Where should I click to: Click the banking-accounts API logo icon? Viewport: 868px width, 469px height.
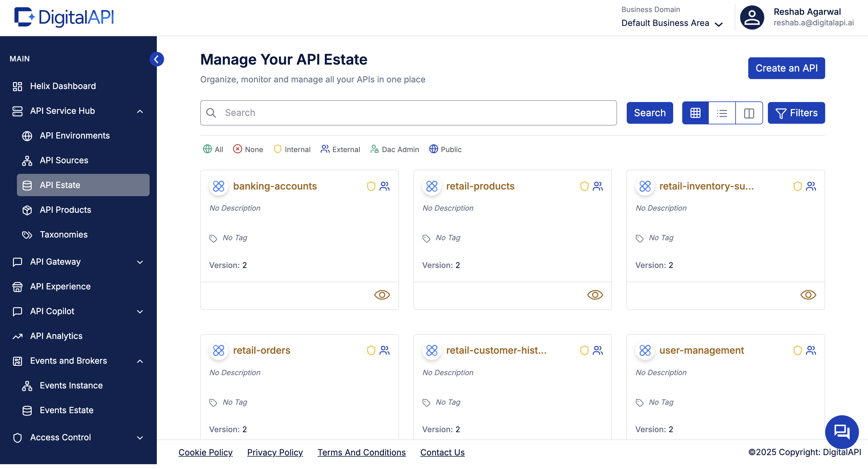pos(218,186)
